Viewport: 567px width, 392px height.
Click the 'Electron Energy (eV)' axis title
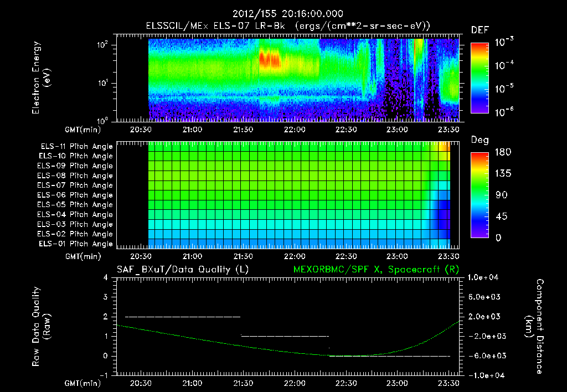tap(41, 78)
